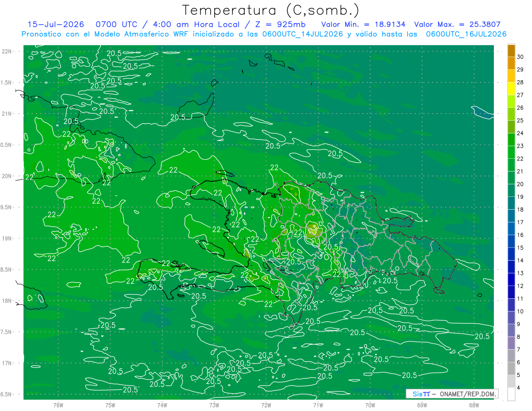Click the '72W' longitude axis label
The image size is (532, 411).
click(x=266, y=405)
